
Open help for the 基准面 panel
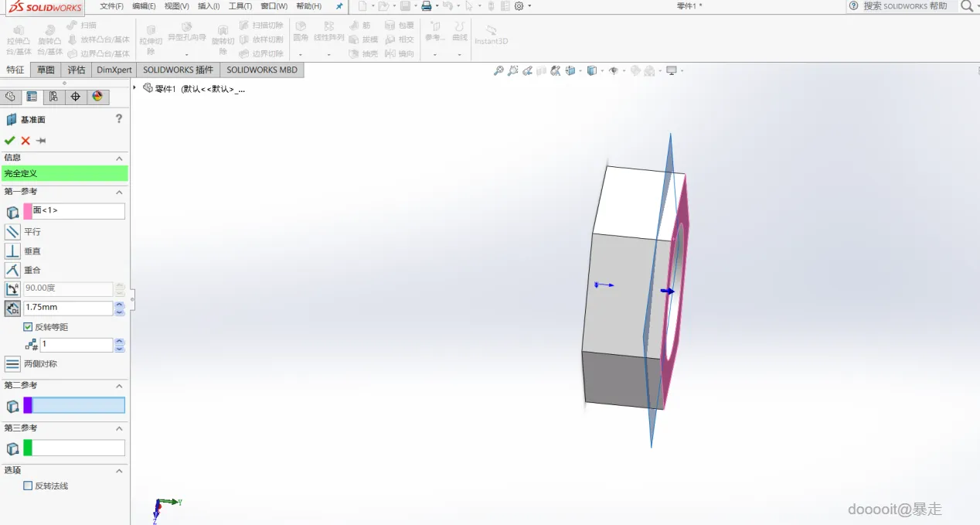(119, 119)
